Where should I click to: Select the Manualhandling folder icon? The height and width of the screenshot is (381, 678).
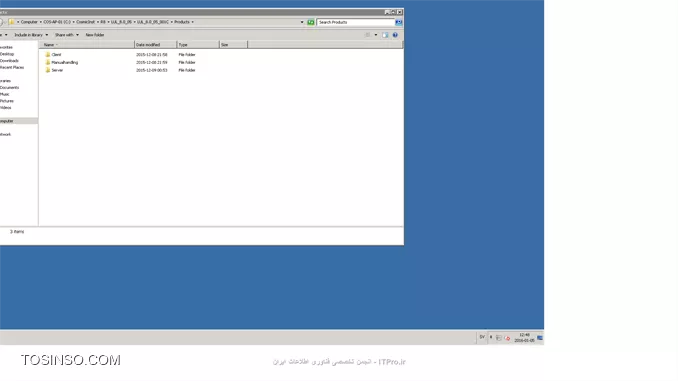(48, 63)
